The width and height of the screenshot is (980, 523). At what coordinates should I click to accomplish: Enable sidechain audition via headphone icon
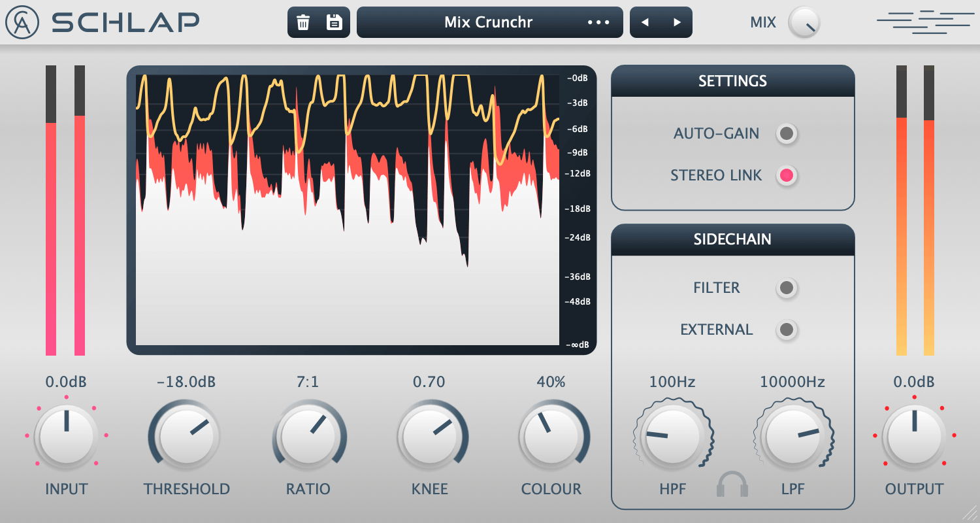click(x=732, y=484)
